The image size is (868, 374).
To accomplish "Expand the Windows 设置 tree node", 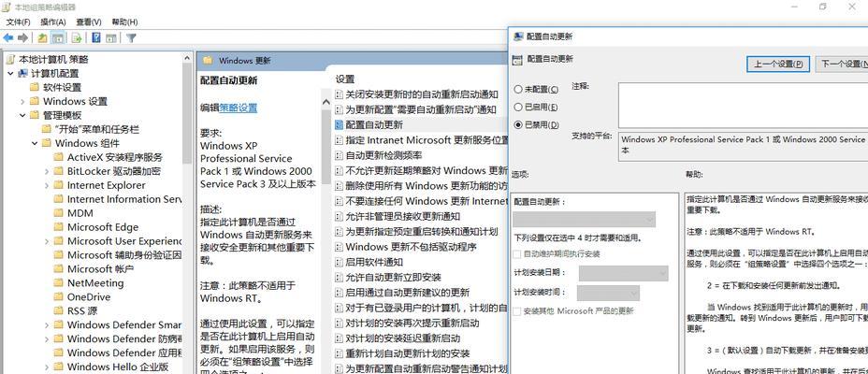I will 22,101.
